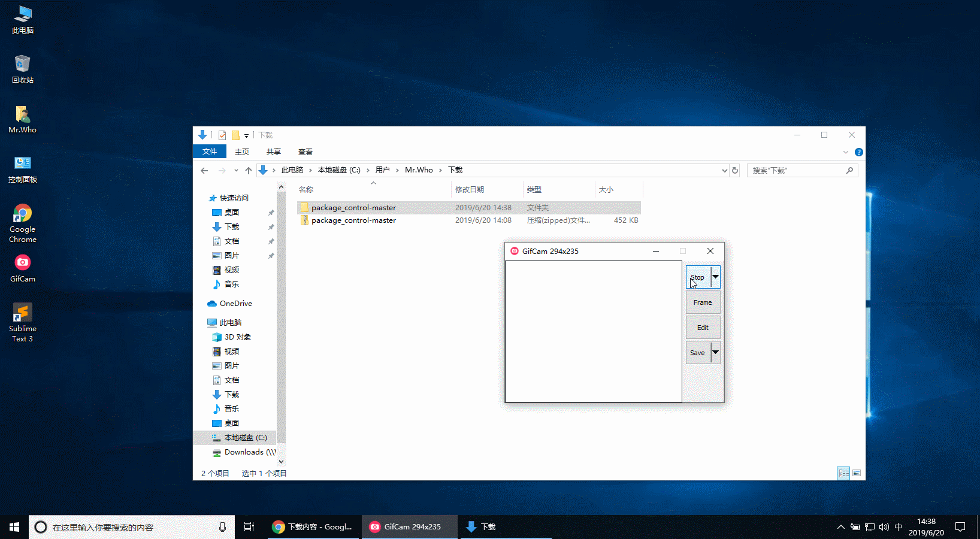The width and height of the screenshot is (980, 539).
Task: Click the Properties icon in Explorer's quick access toolbar
Action: [222, 135]
